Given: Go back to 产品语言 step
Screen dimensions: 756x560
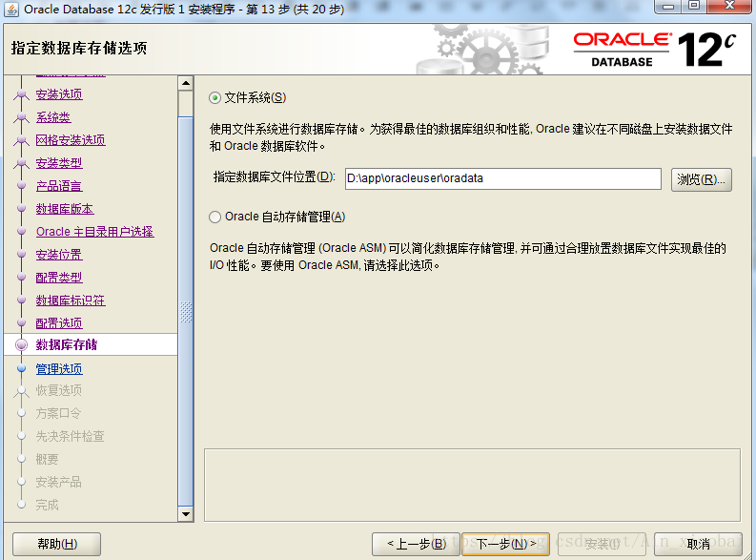Looking at the screenshot, I should (x=59, y=186).
